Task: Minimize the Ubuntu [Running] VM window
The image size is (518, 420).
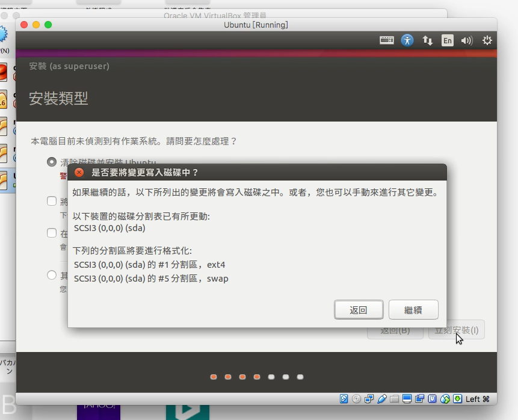Action: pyautogui.click(x=36, y=25)
